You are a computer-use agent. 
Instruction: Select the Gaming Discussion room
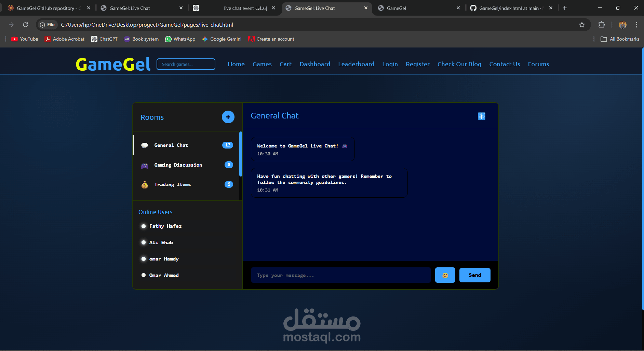click(x=186, y=165)
